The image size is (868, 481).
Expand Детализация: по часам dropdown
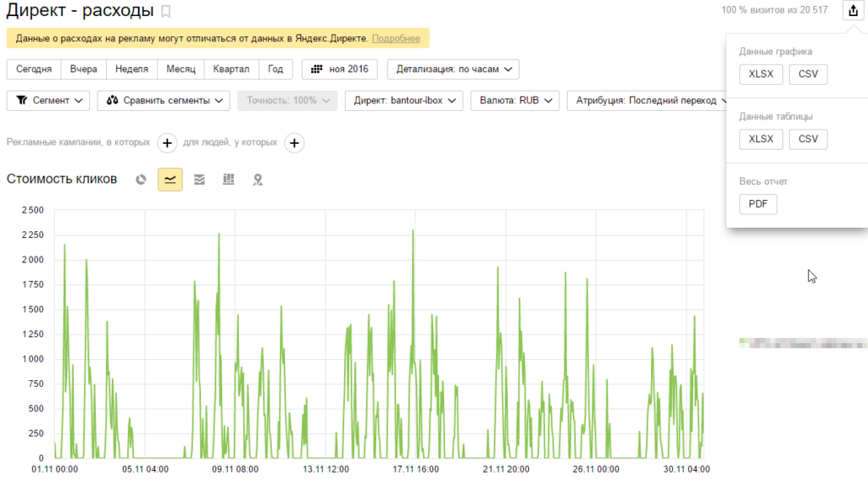[x=453, y=69]
